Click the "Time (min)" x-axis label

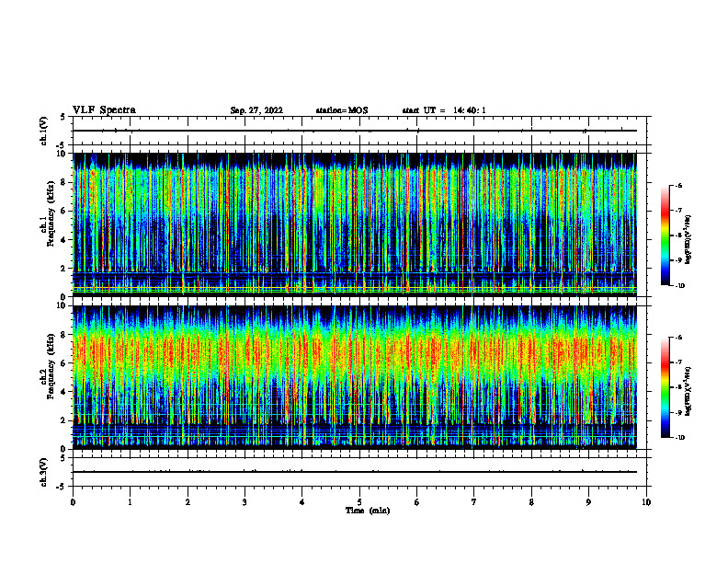pyautogui.click(x=368, y=511)
